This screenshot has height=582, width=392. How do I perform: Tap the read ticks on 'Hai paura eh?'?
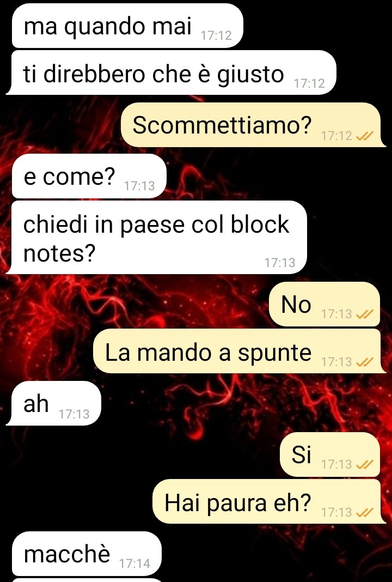click(364, 513)
